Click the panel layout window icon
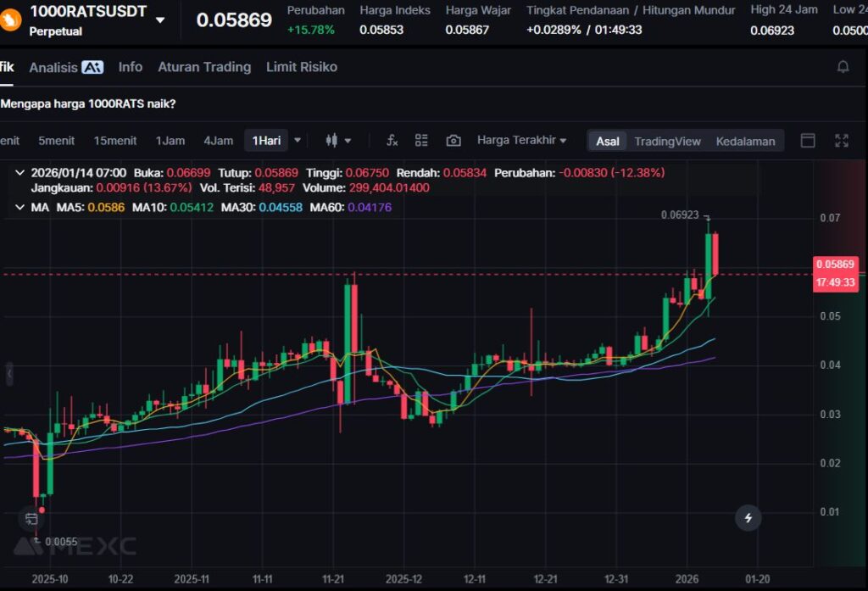868x591 pixels. click(x=808, y=141)
